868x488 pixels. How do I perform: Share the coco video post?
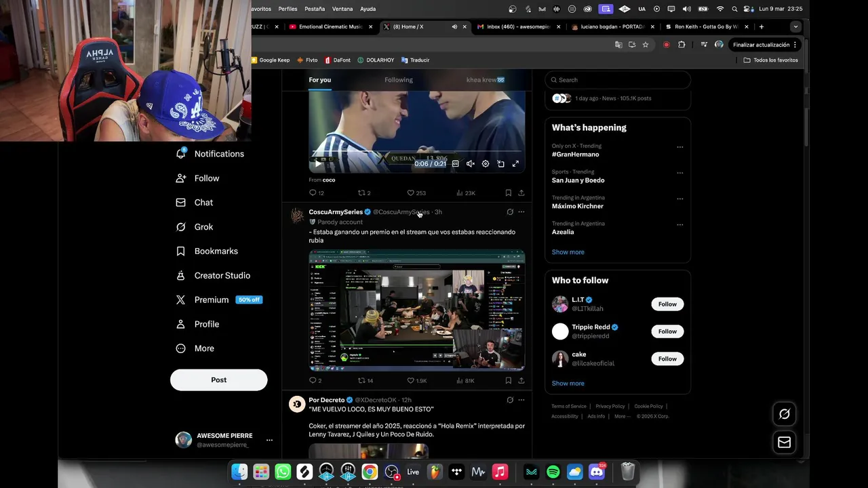521,193
